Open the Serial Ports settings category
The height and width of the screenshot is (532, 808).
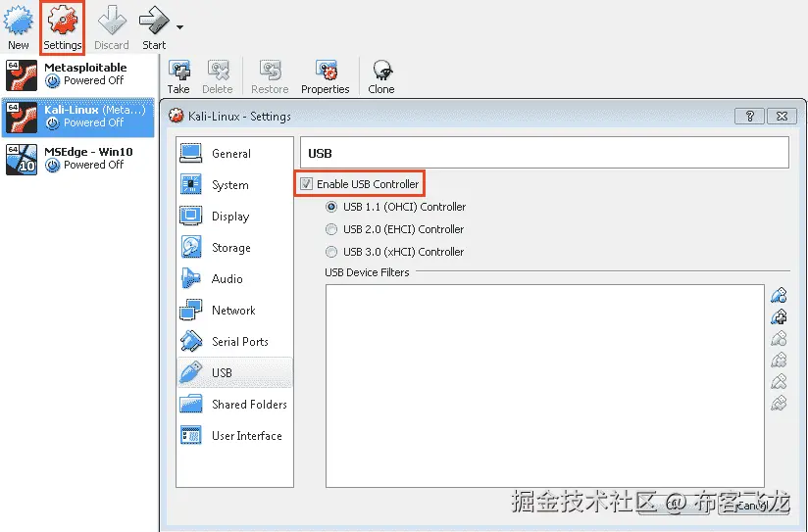(234, 342)
